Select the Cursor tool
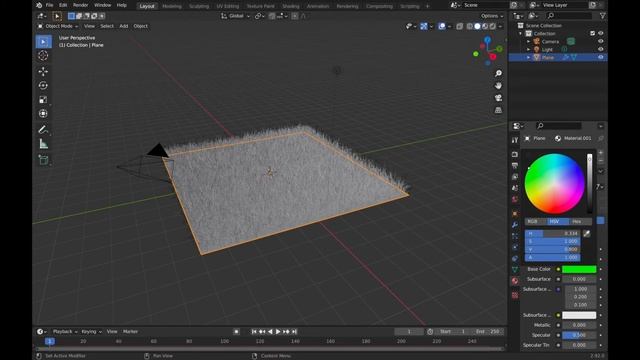The height and width of the screenshot is (360, 640). (x=43, y=56)
